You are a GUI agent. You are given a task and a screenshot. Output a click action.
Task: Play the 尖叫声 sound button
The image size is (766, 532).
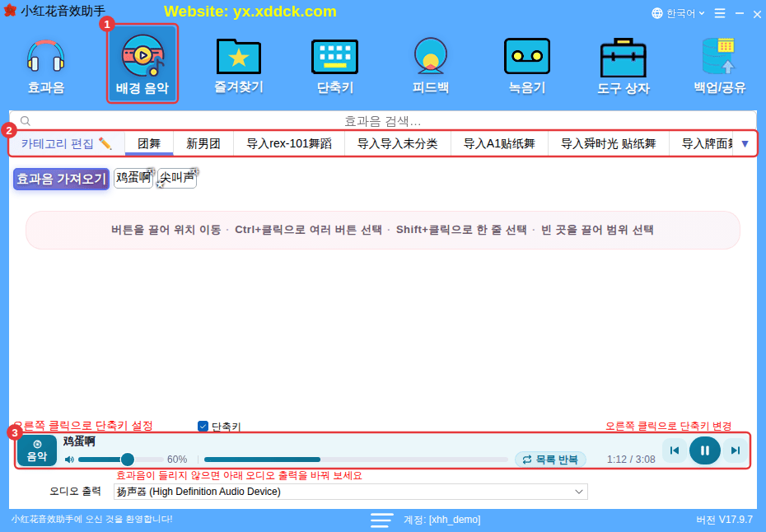pyautogui.click(x=177, y=178)
